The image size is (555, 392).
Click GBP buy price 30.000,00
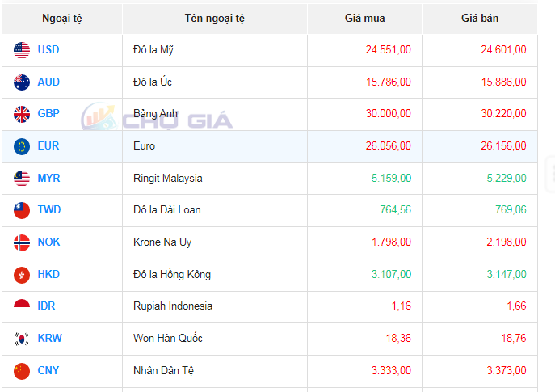[x=389, y=113]
